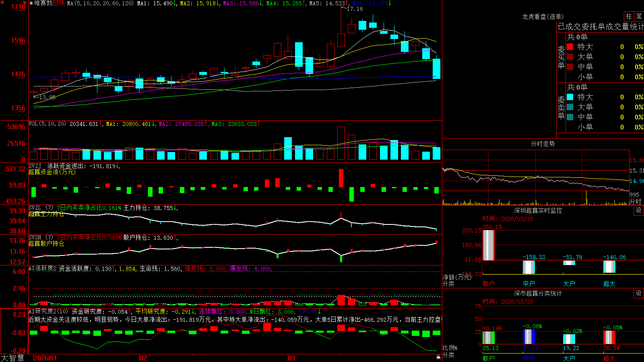Click the 17.16 high price annotation

[x=355, y=9]
